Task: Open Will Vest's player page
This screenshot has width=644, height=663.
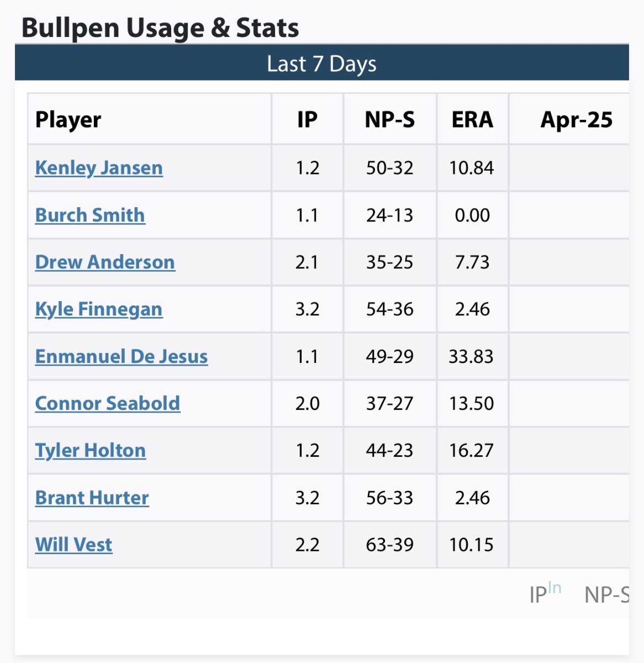Action: (x=74, y=545)
